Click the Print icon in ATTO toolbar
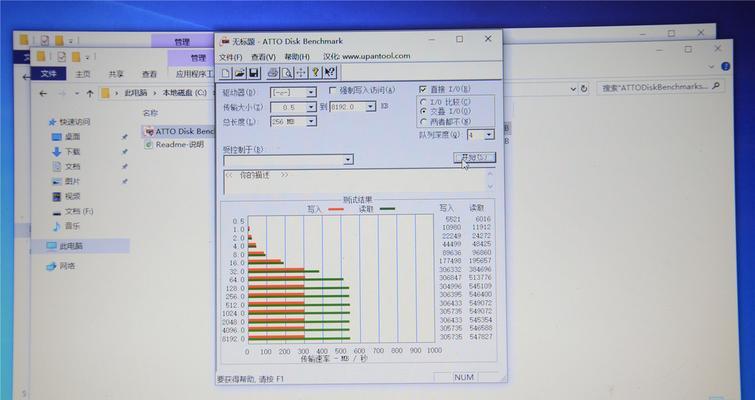The image size is (755, 400). pos(273,73)
